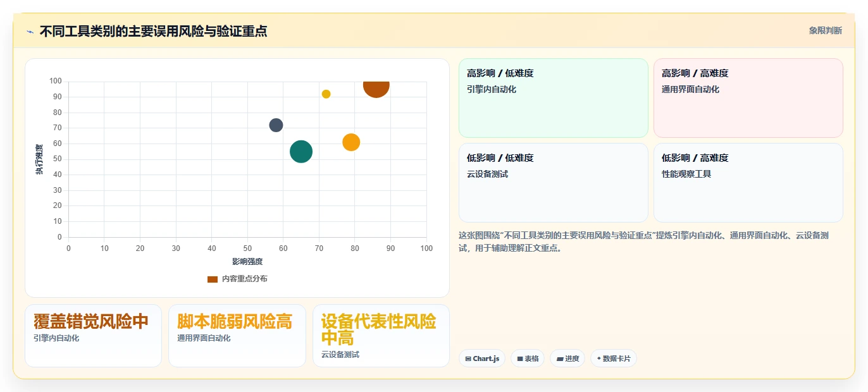Image resolution: width=868 pixels, height=392 pixels.
Task: Select the small yellow bubble
Action: coord(326,94)
